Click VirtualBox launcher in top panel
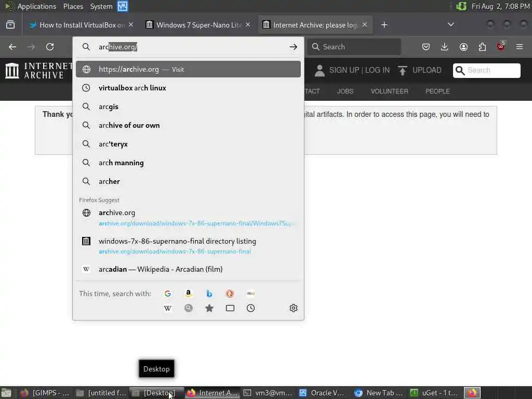This screenshot has width=532, height=399. (x=123, y=6)
